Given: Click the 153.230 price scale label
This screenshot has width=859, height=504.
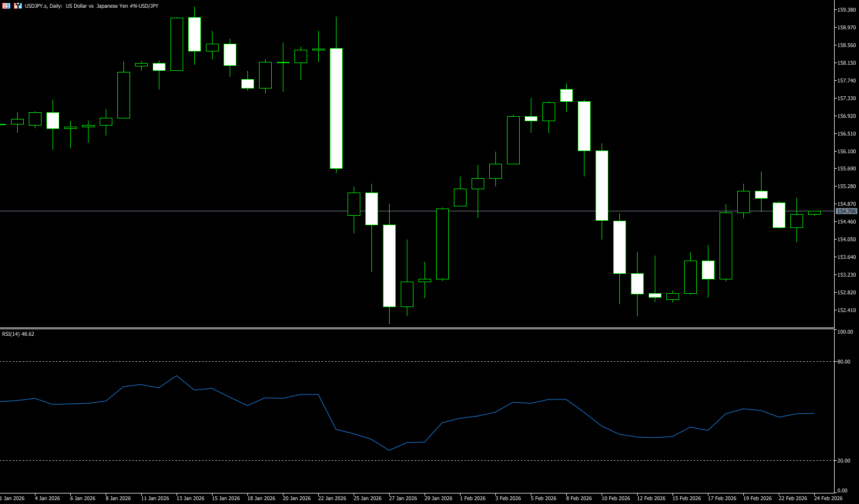Looking at the screenshot, I should click(x=846, y=275).
